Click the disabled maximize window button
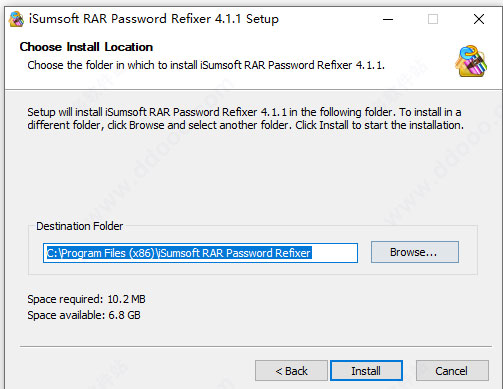Screen dimensions: 503x389 pos(433,19)
